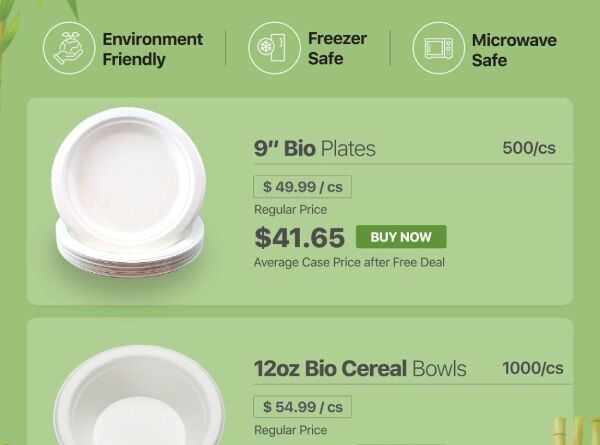Click Regular Price label under $54.99
This screenshot has height=445, width=600.
tap(290, 430)
